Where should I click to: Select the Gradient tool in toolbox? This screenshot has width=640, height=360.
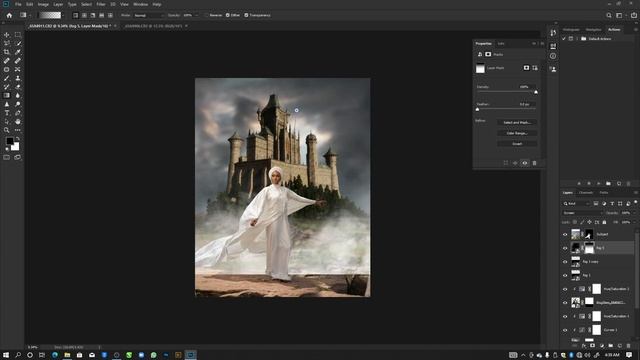click(7, 95)
